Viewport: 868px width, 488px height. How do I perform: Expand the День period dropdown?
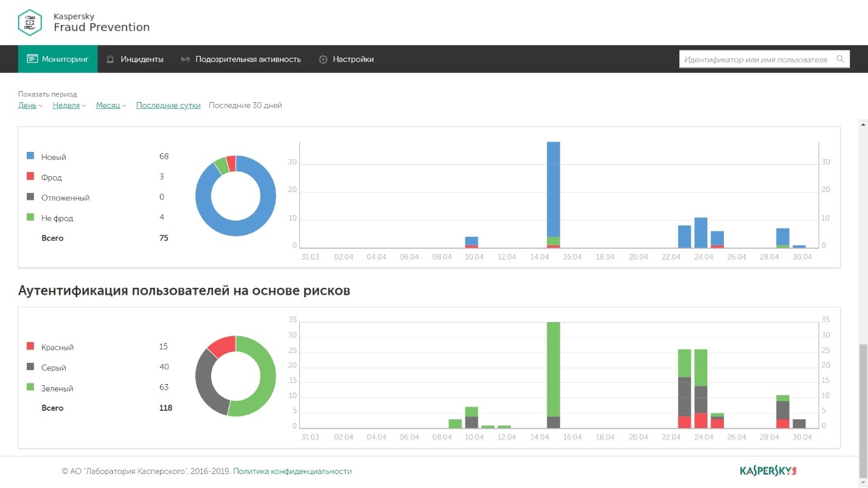(30, 105)
